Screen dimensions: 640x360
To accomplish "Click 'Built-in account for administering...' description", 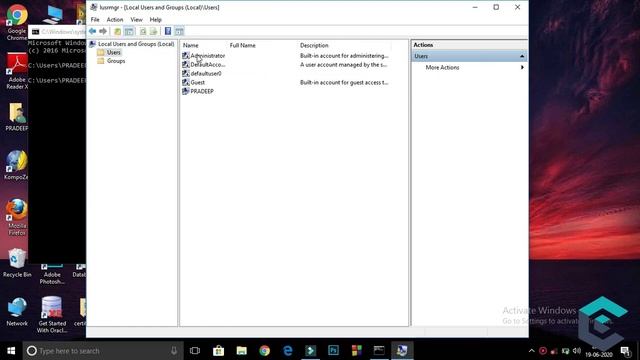I will click(x=344, y=56).
